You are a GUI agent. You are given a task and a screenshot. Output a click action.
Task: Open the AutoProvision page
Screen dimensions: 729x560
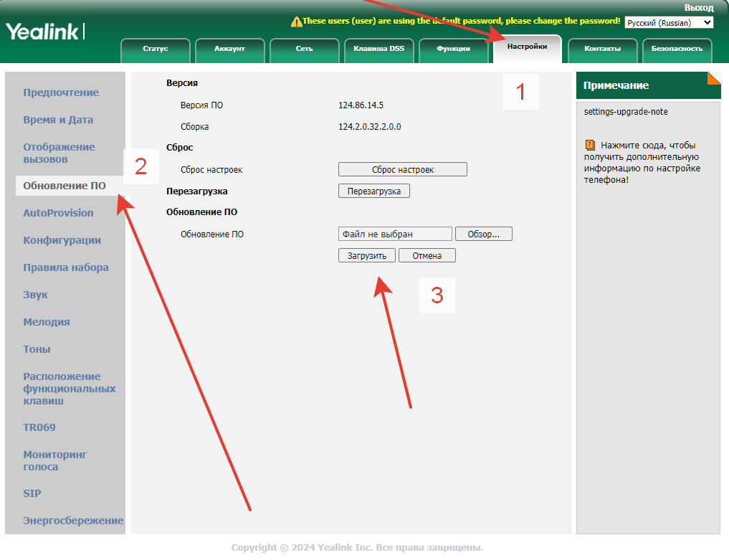tap(59, 213)
